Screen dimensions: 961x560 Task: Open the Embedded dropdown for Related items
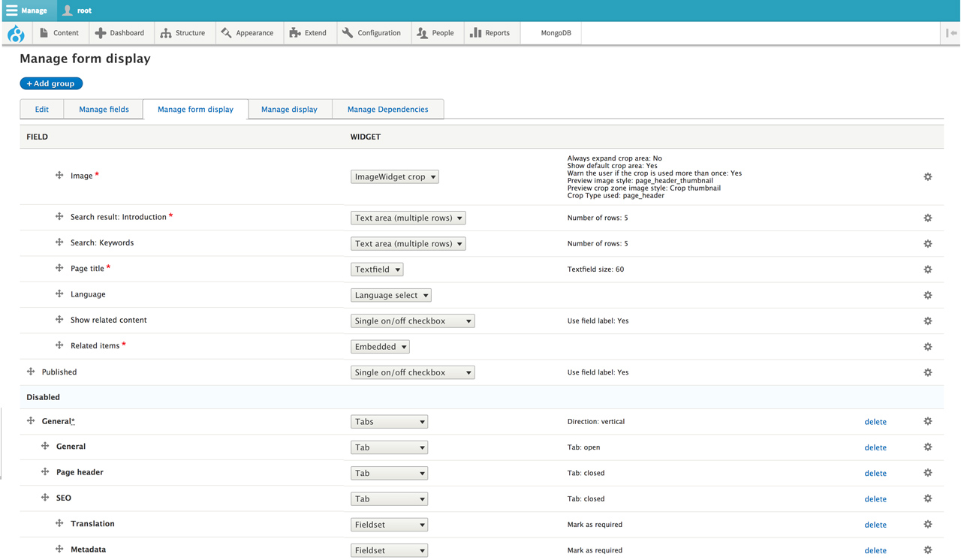click(x=380, y=347)
